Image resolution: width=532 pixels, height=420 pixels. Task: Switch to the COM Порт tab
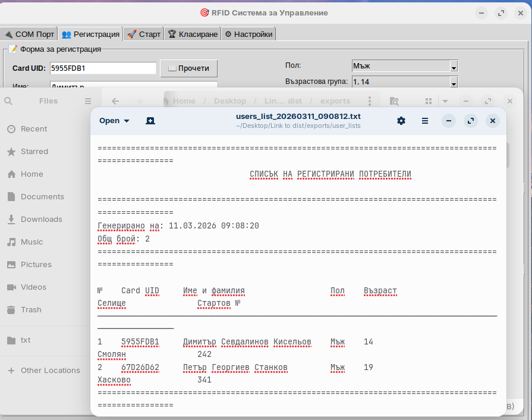click(x=29, y=34)
